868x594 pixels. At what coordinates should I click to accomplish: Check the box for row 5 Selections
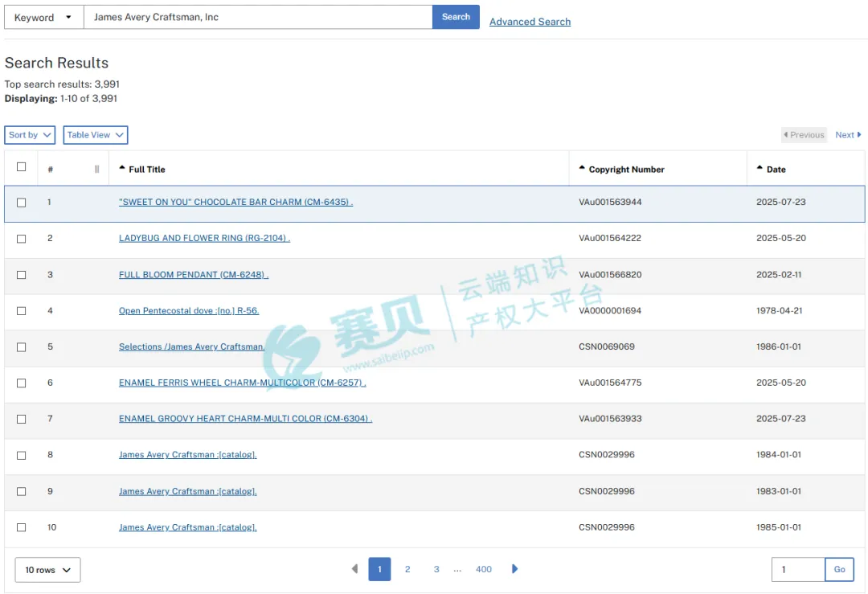tap(21, 347)
